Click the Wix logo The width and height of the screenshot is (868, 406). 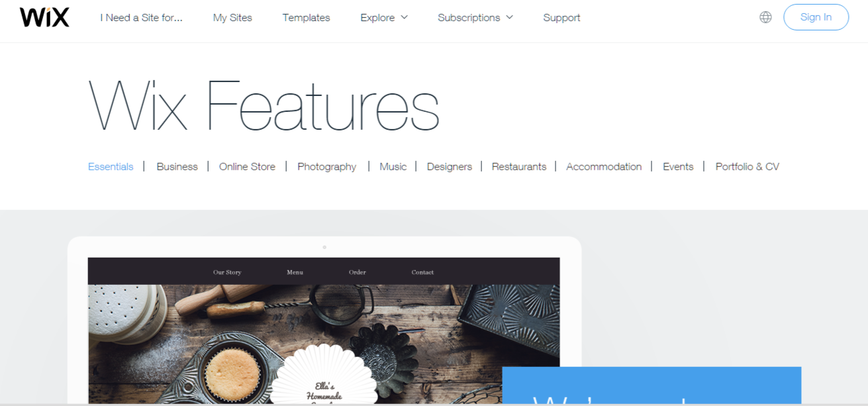click(44, 17)
